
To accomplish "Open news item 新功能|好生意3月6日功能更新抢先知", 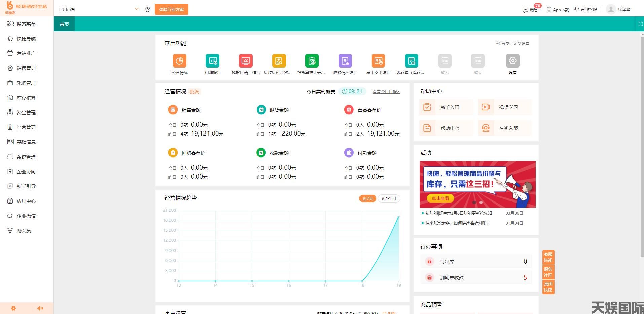I will [x=459, y=213].
